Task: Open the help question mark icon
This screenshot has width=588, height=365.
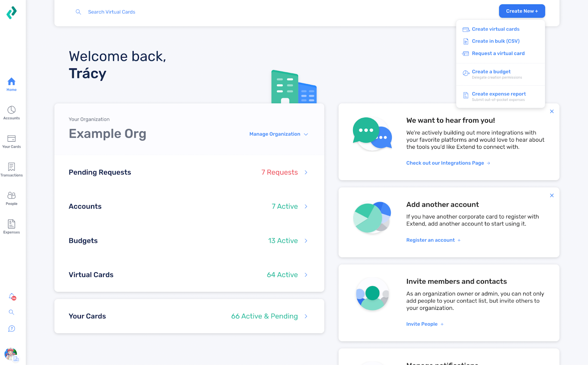Action: [11, 329]
